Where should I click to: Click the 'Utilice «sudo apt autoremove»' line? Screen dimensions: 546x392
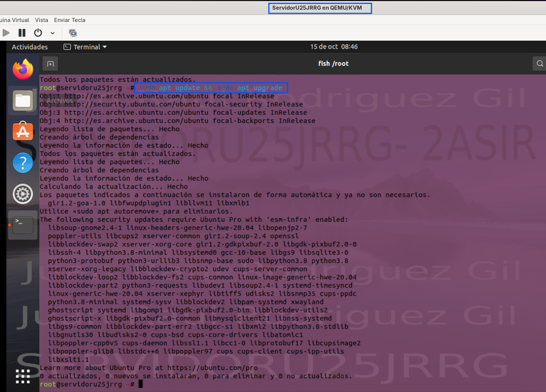tap(136, 211)
